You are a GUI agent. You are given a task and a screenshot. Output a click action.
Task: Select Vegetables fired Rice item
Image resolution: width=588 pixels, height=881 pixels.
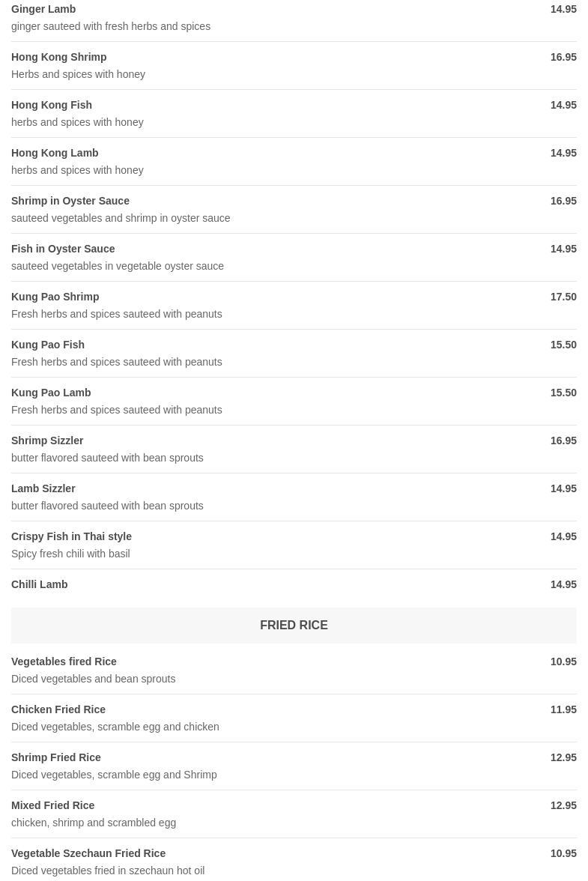(x=64, y=661)
